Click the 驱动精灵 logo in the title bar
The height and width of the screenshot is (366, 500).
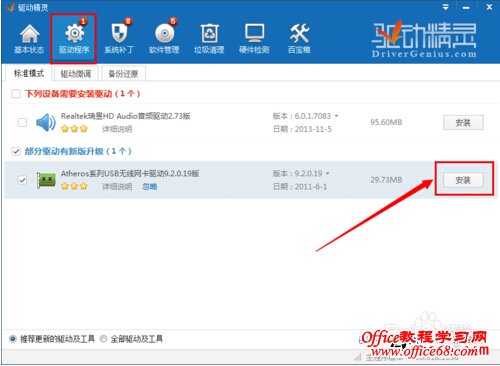pos(11,7)
